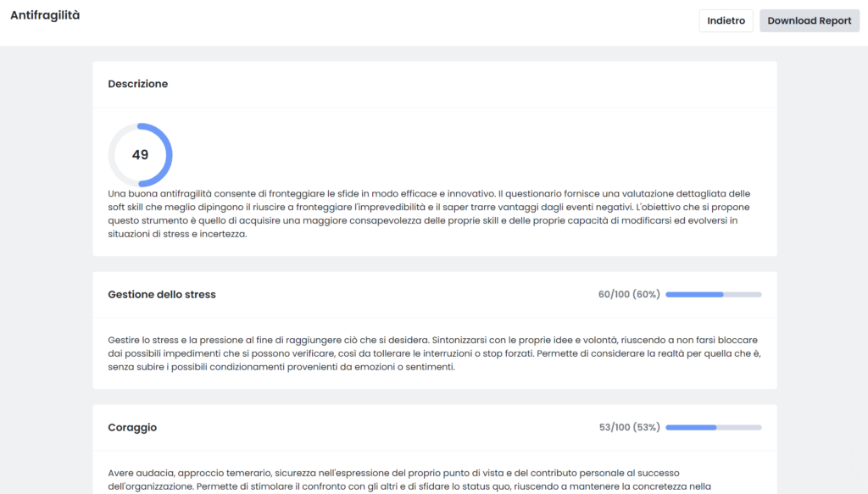868x494 pixels.
Task: Click the Gestione dello stress progress bar
Action: 714,294
